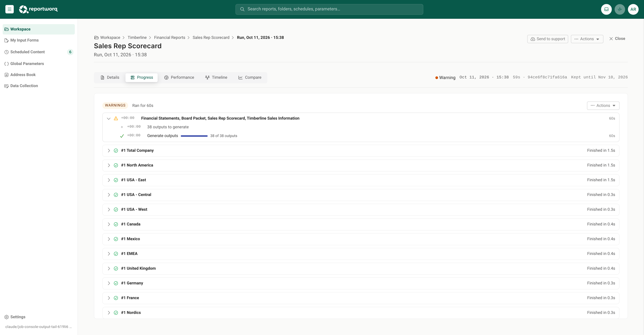Viewport: 644px width, 335px height.
Task: Expand the #1 EMEA row
Action: pyautogui.click(x=109, y=254)
